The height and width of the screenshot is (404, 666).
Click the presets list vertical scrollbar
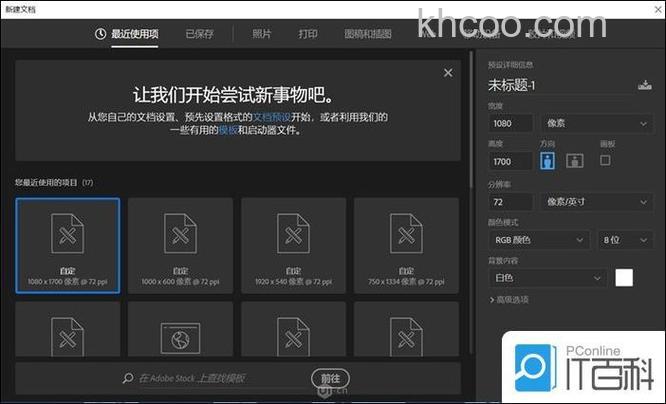471,120
